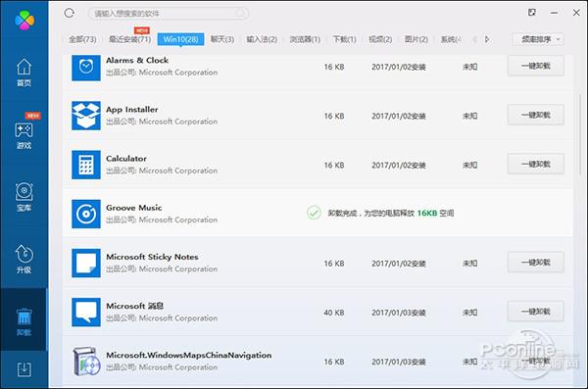
Task: Click the software search input field
Action: [x=168, y=14]
